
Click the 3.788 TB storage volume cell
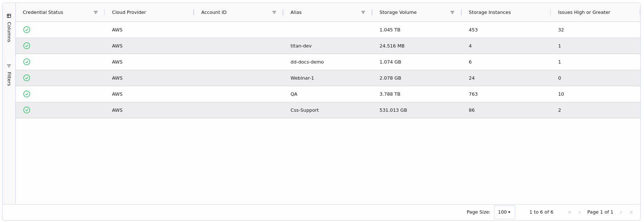point(390,94)
